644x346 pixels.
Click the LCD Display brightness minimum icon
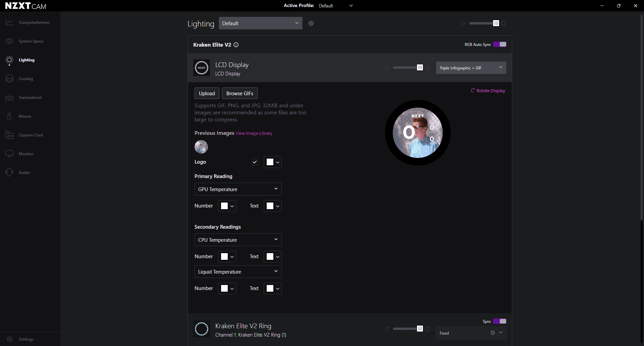(387, 68)
